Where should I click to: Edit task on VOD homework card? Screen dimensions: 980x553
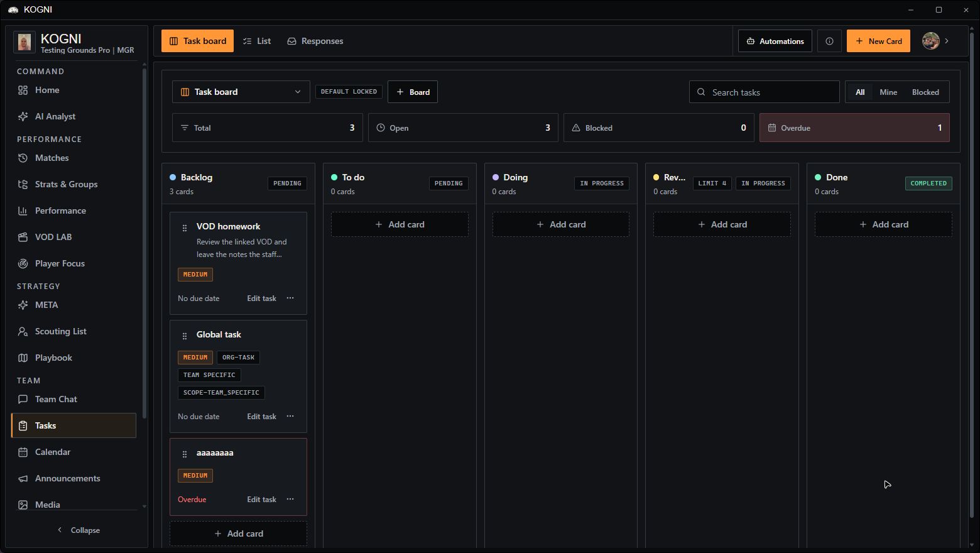tap(261, 298)
